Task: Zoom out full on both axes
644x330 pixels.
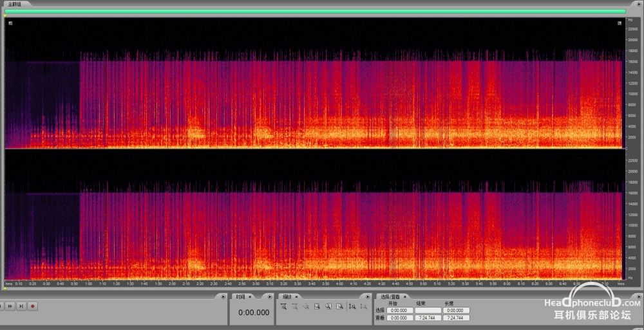Action: (x=307, y=306)
